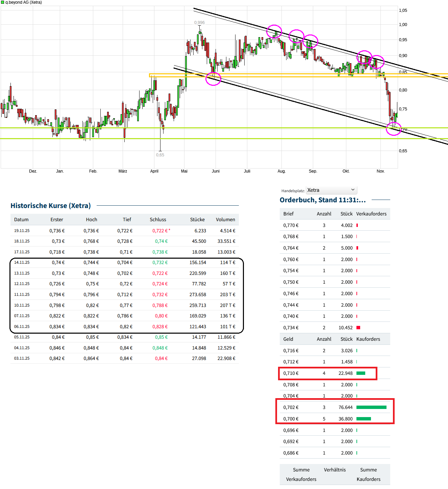Click the Verhältnis label in the summary
Image resolution: width=448 pixels, height=489 pixels.
click(x=334, y=470)
